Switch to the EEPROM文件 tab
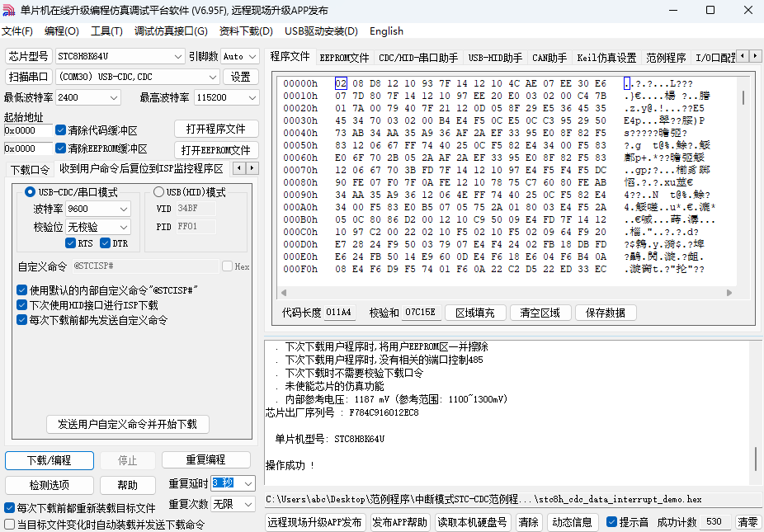Screen dimensions: 764x532 pyautogui.click(x=345, y=58)
